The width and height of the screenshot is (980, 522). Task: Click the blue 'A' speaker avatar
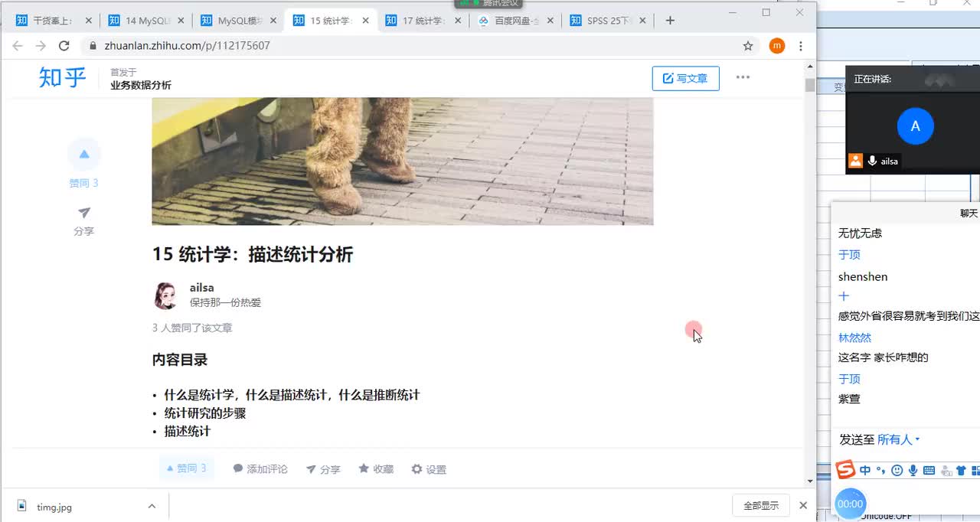coord(915,126)
